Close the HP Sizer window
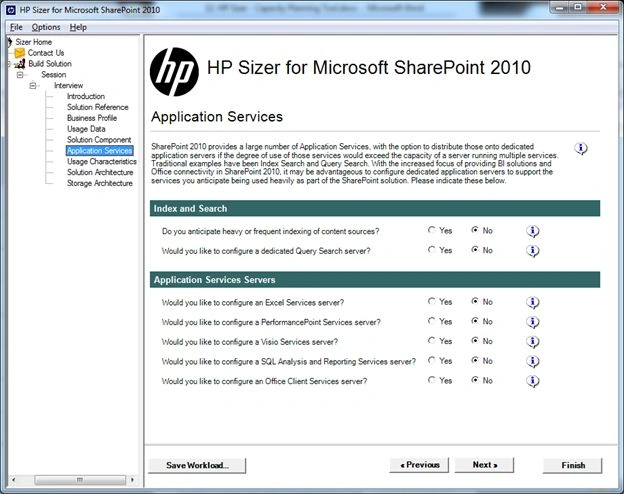Screen dimensions: 624x494 click(603, 7)
